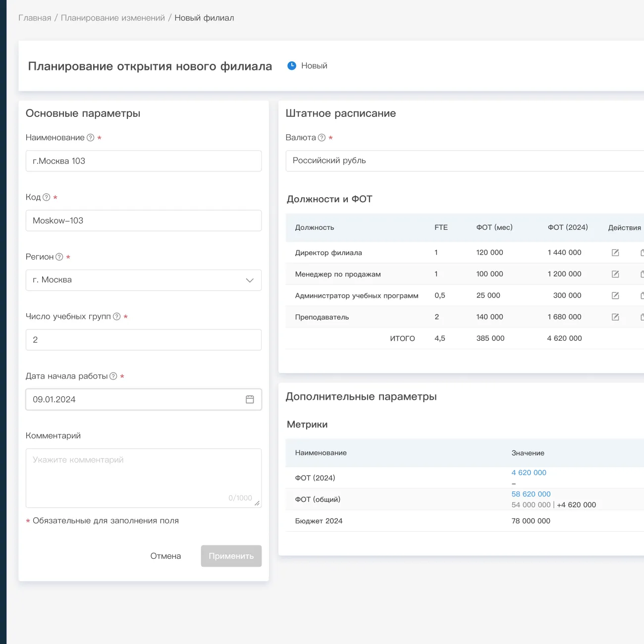Image resolution: width=644 pixels, height=644 pixels.
Task: Click the 4 620 000 ФОТ link
Action: [529, 473]
